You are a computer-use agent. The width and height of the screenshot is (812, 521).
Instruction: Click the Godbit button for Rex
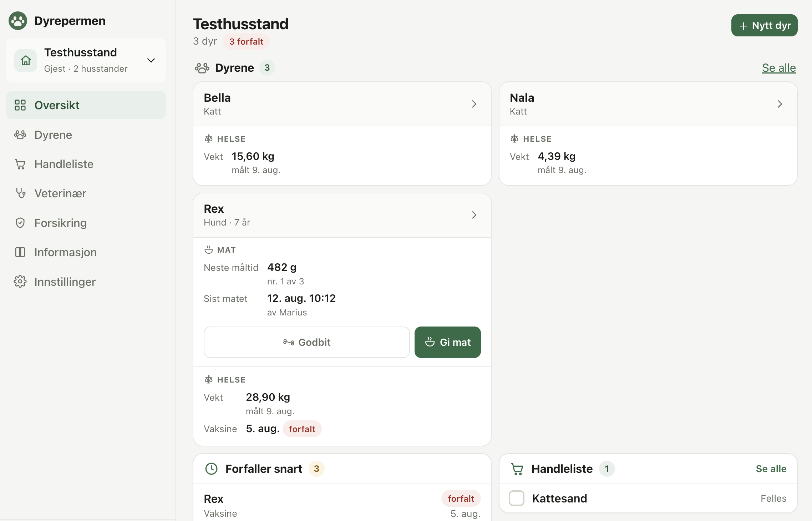point(307,342)
